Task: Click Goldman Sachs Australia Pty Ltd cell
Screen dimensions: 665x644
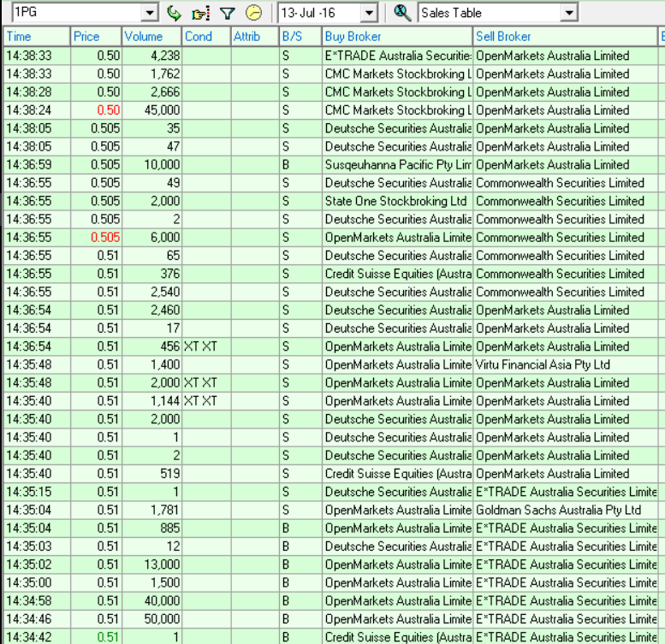Action: click(565, 510)
